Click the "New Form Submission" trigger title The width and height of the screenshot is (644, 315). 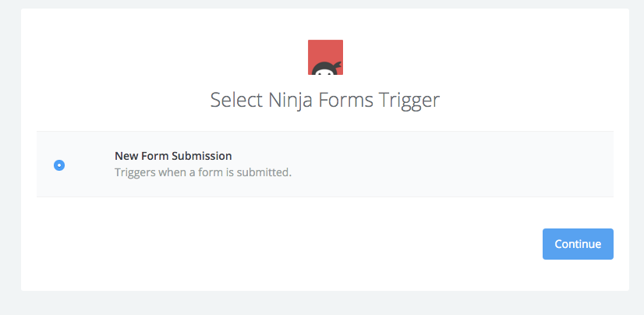click(173, 156)
